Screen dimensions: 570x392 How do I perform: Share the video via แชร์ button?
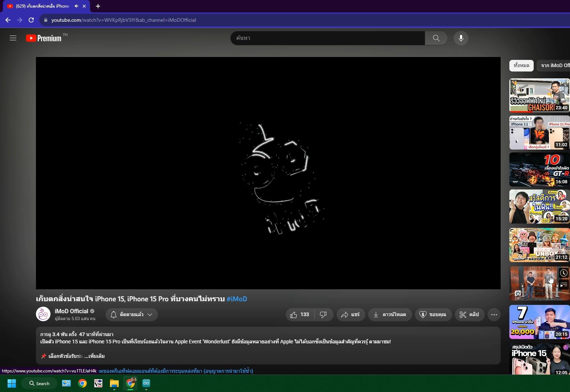(350, 315)
